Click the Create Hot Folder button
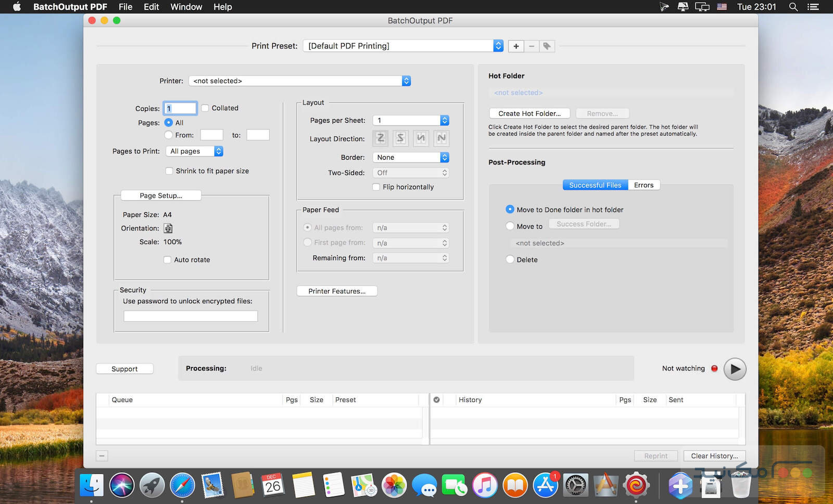Image resolution: width=833 pixels, height=504 pixels. tap(528, 113)
